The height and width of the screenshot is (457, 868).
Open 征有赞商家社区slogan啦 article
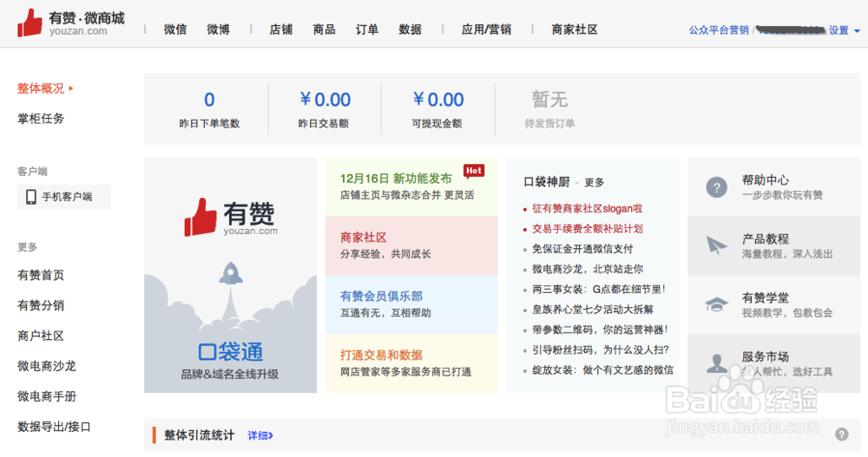[x=588, y=209]
